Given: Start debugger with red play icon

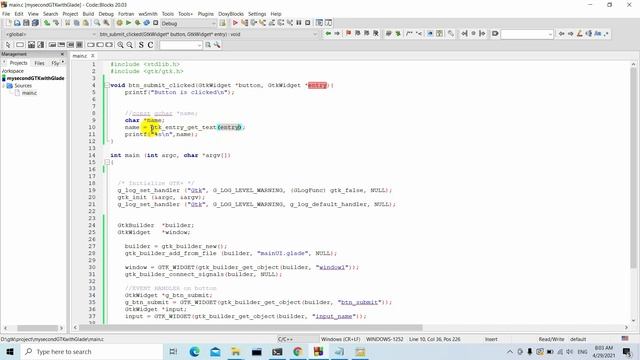Looking at the screenshot, I should (x=235, y=23).
